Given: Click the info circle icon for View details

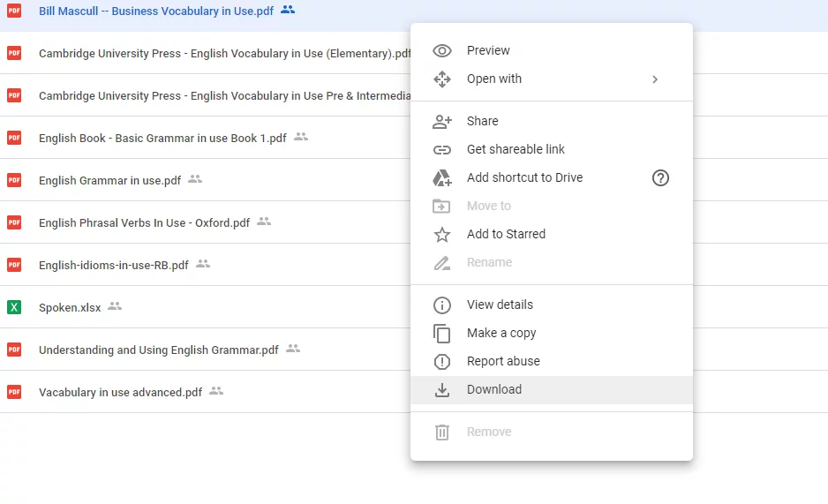Looking at the screenshot, I should (x=442, y=305).
